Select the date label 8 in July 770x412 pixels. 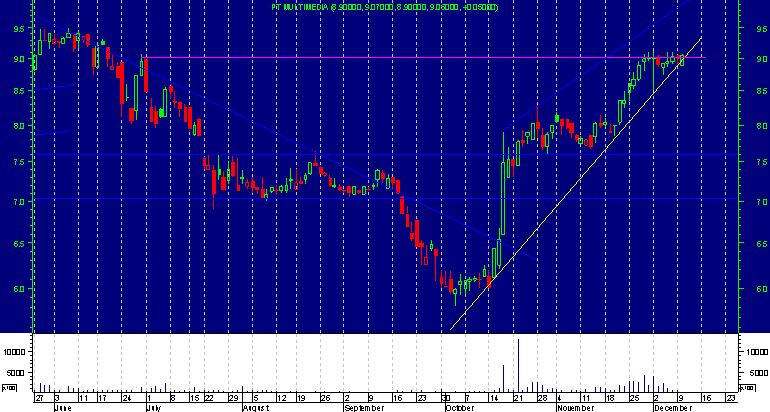[172, 398]
